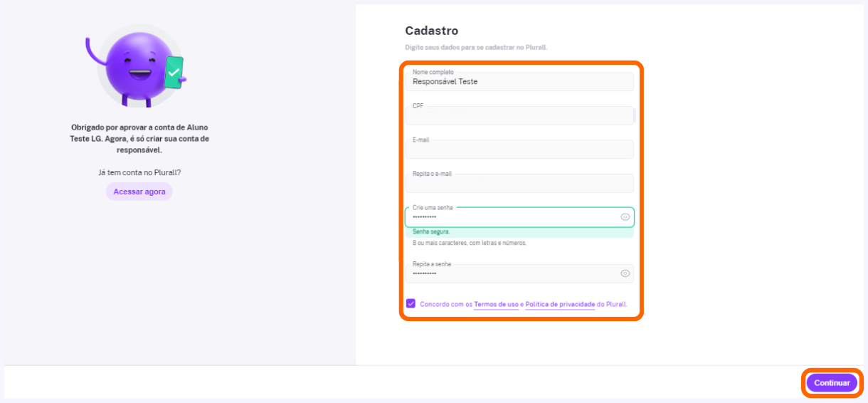Click the password requirements hint text
Screen dimensions: 868x403
pyautogui.click(x=470, y=243)
